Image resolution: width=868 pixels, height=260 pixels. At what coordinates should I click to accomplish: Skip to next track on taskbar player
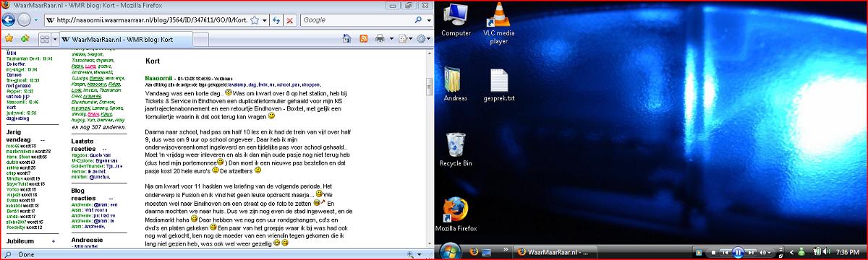[x=751, y=253]
